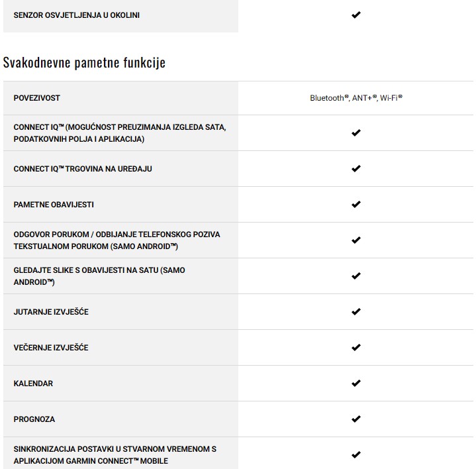Click the Večernje izvješće label

coord(51,348)
